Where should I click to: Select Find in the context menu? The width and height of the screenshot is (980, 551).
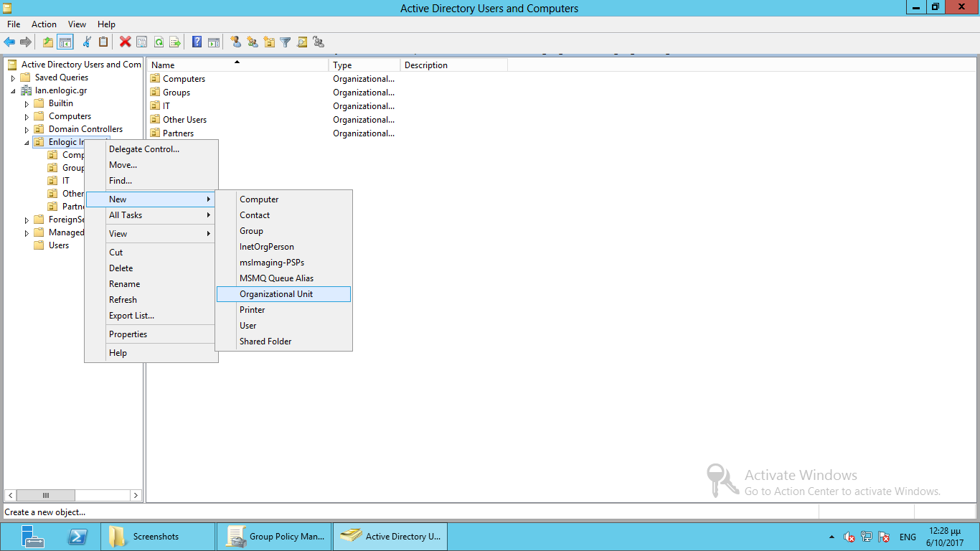(x=151, y=181)
